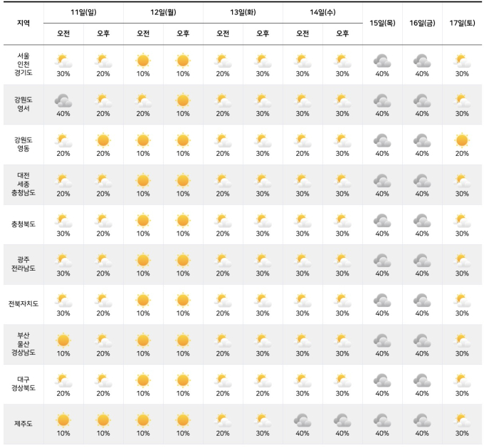Click the 강원도 영서 region label
Viewport: 484px width, 448px height.
click(23, 104)
